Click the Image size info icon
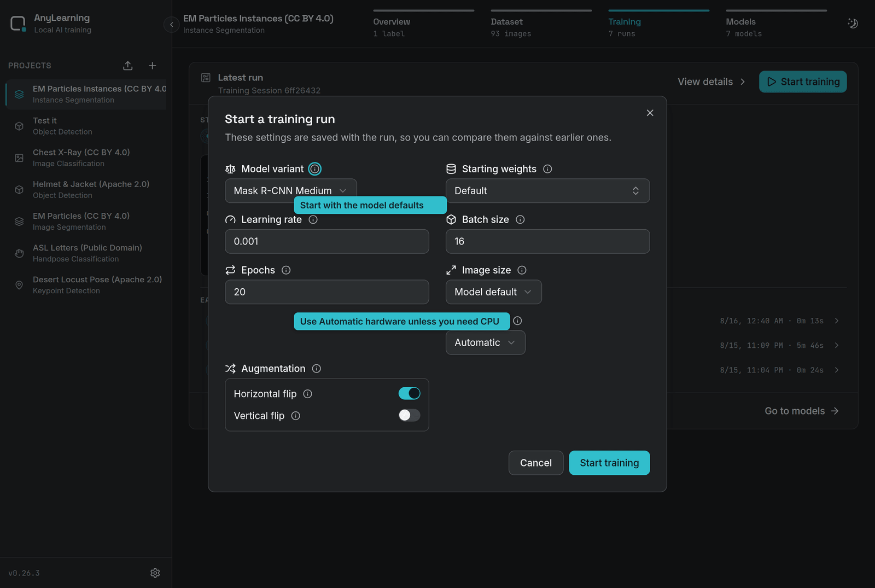The width and height of the screenshot is (875, 588). (522, 270)
